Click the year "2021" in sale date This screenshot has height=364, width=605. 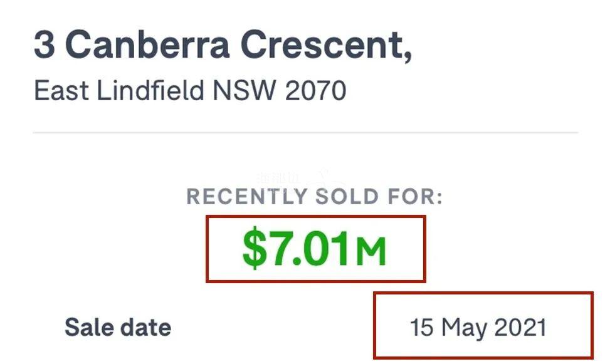[520, 328]
